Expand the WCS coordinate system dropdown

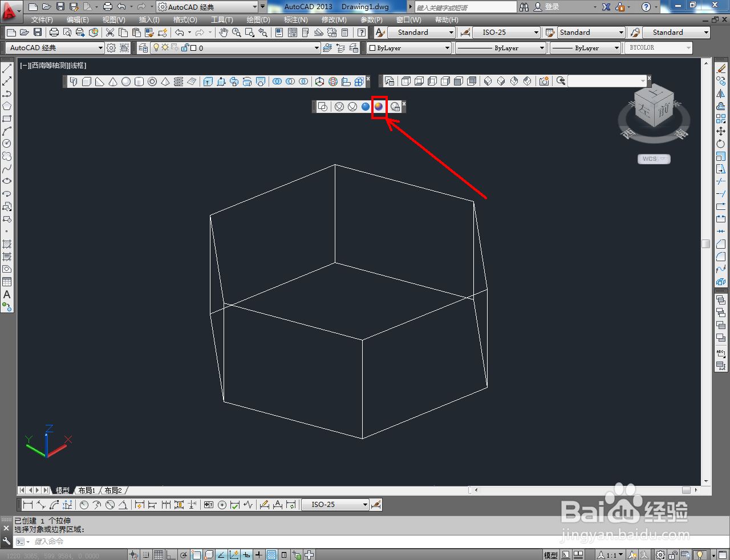tap(654, 159)
